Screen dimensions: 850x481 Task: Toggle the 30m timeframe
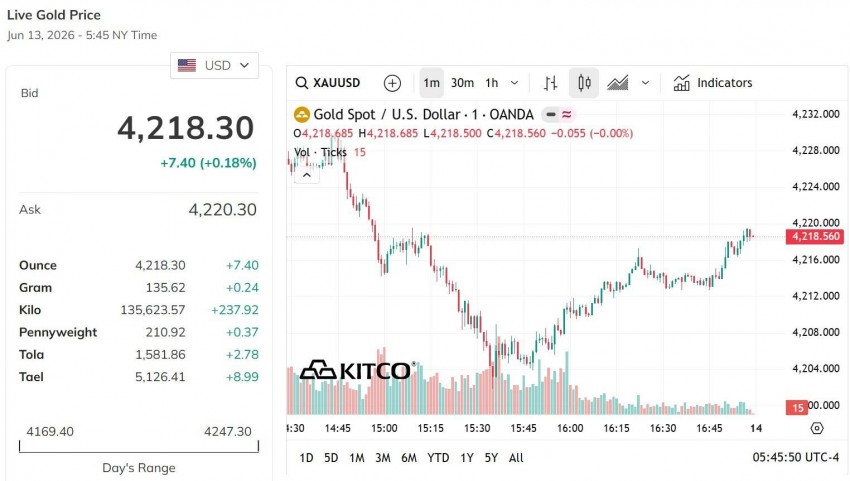[462, 83]
